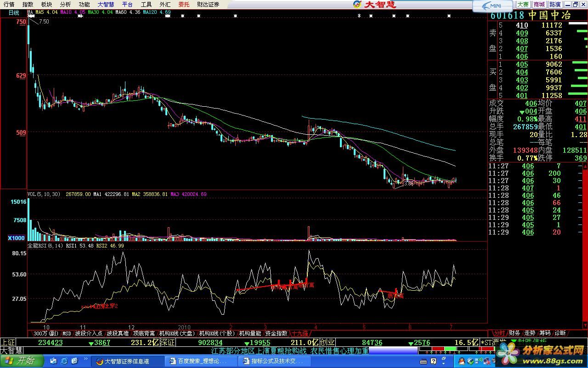Click the 日线 period label
The height and width of the screenshot is (368, 588).
coord(14,13)
